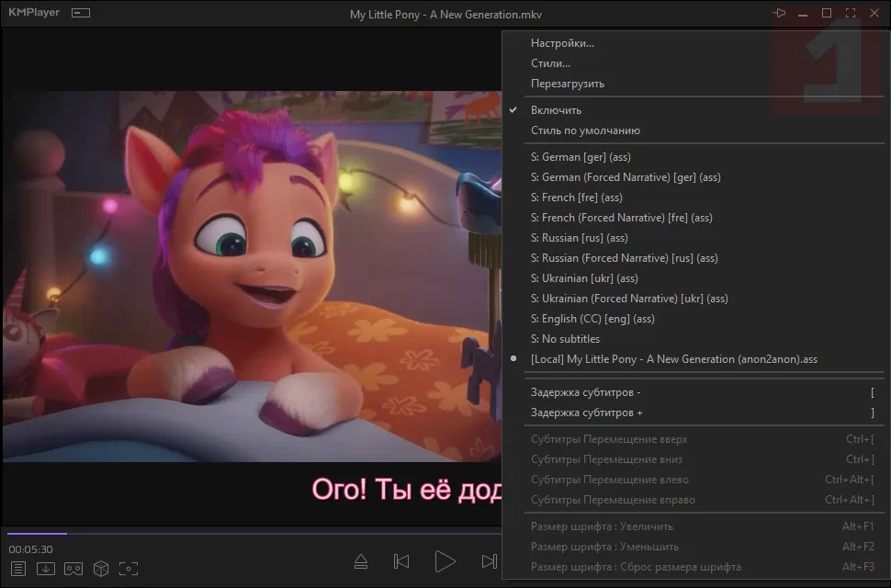Enable VR mode with the goggles icon
The width and height of the screenshot is (891, 588).
pyautogui.click(x=73, y=568)
